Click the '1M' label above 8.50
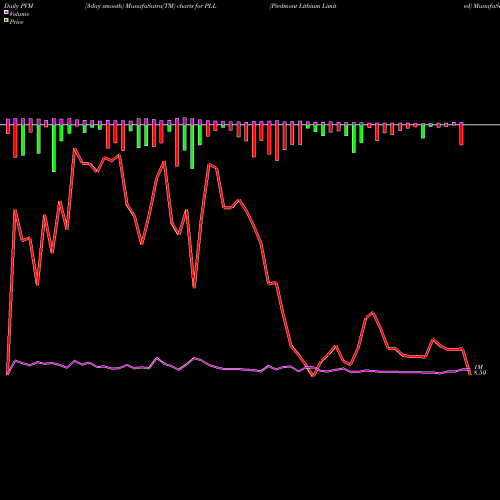500x500 pixels. tap(478, 367)
